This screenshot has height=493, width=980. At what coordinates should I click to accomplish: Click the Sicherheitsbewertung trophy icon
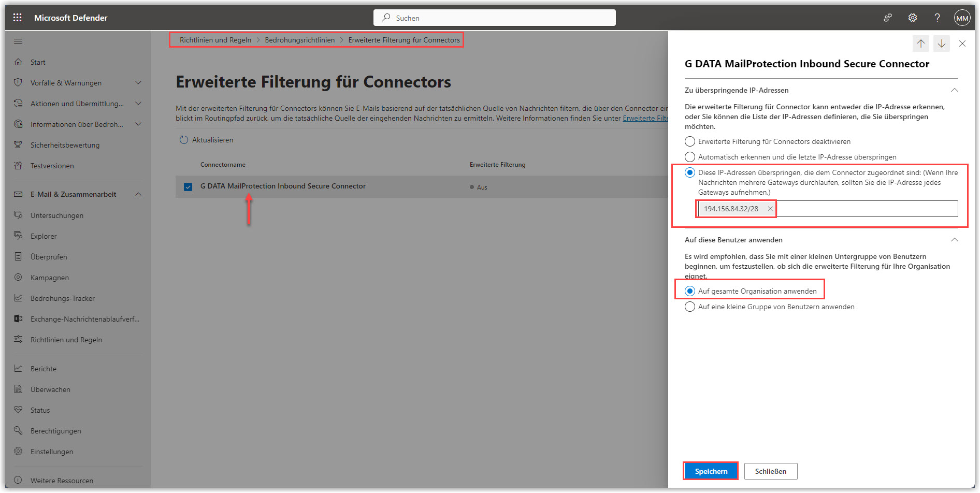point(18,145)
